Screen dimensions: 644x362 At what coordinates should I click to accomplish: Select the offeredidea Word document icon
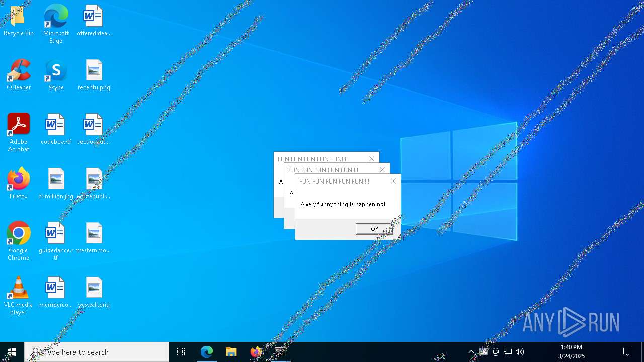click(94, 21)
